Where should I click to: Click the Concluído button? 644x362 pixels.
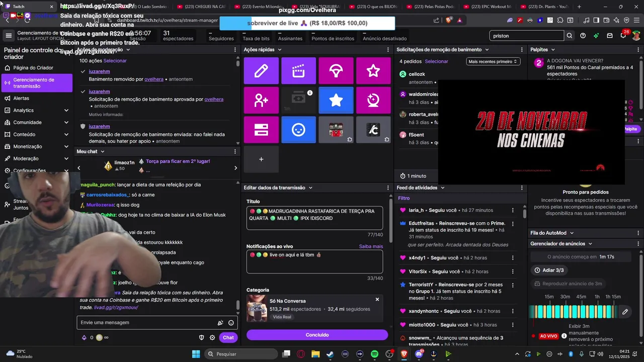click(317, 335)
